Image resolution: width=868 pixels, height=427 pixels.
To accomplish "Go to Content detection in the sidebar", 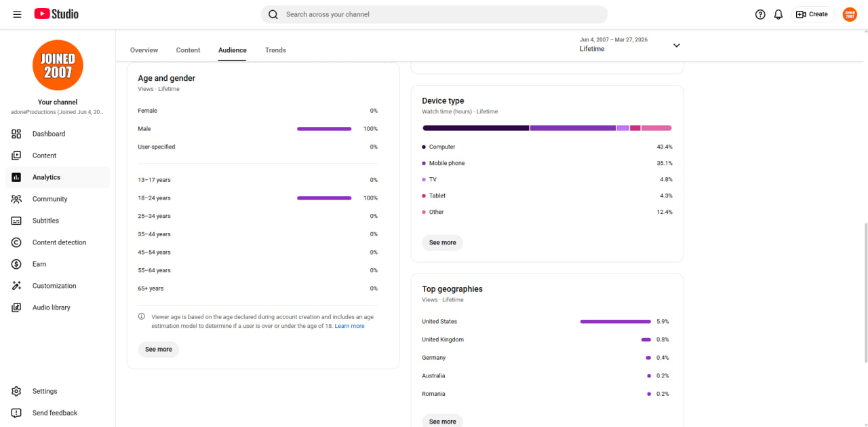I will click(x=58, y=242).
